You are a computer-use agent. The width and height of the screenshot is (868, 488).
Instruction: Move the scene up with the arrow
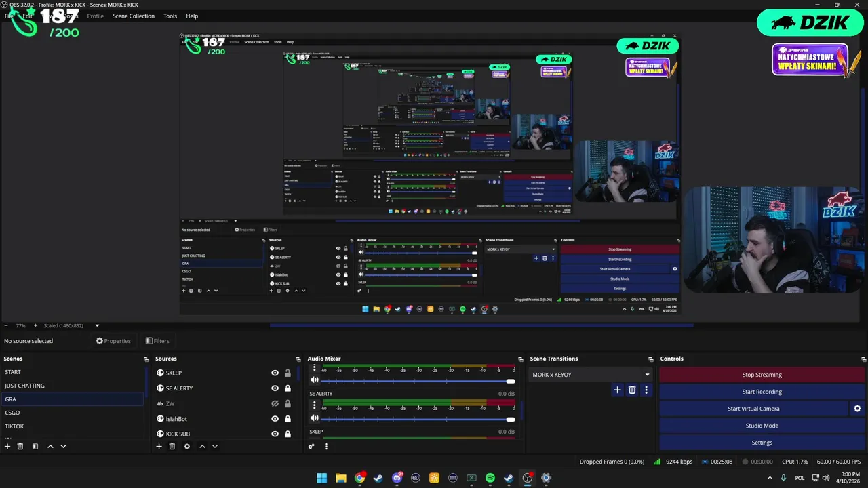(50, 446)
